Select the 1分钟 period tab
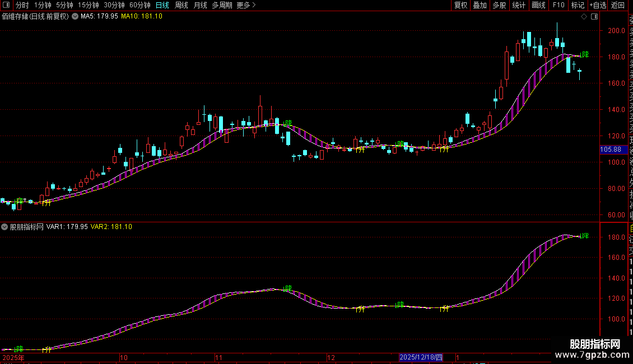 [43, 5]
